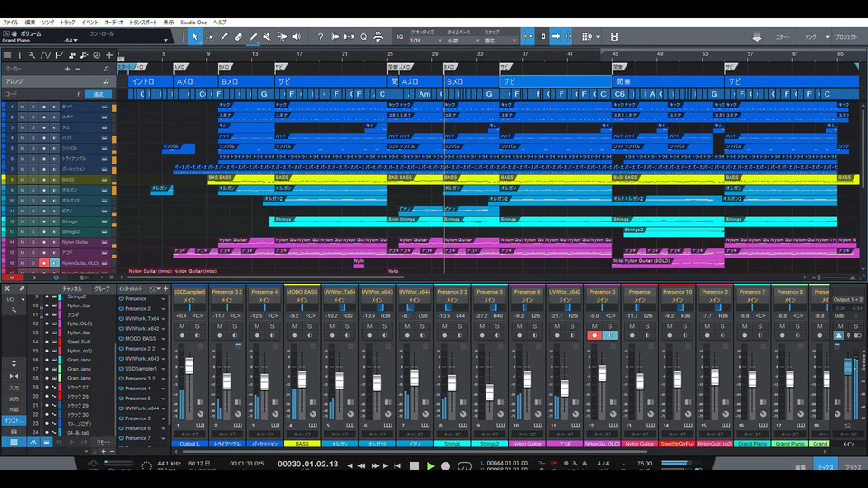Click the Play button in transport

(x=430, y=465)
